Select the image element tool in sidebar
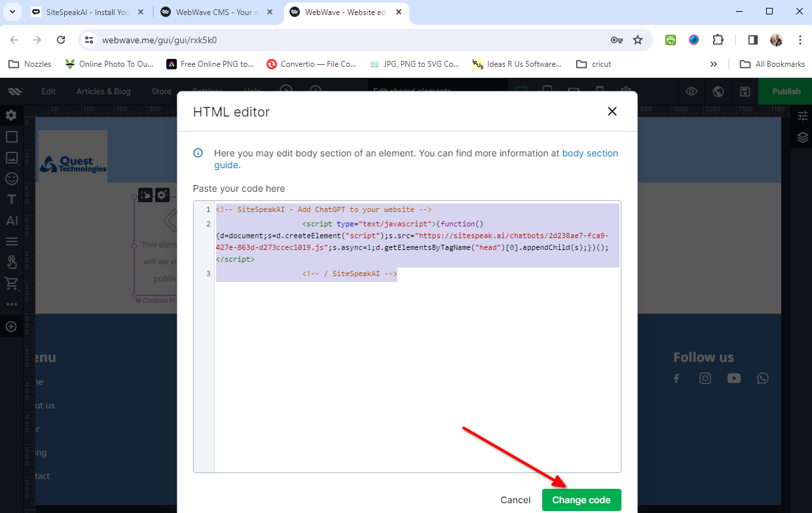812x513 pixels. click(11, 158)
